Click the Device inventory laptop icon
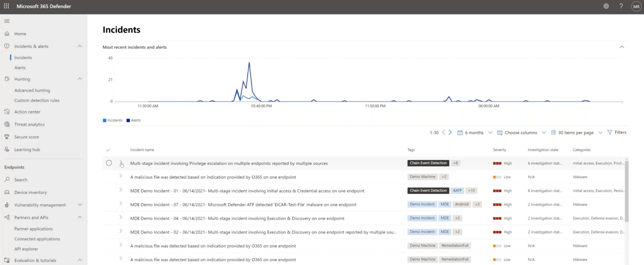Viewport: 644px width, 265px height. (x=7, y=192)
